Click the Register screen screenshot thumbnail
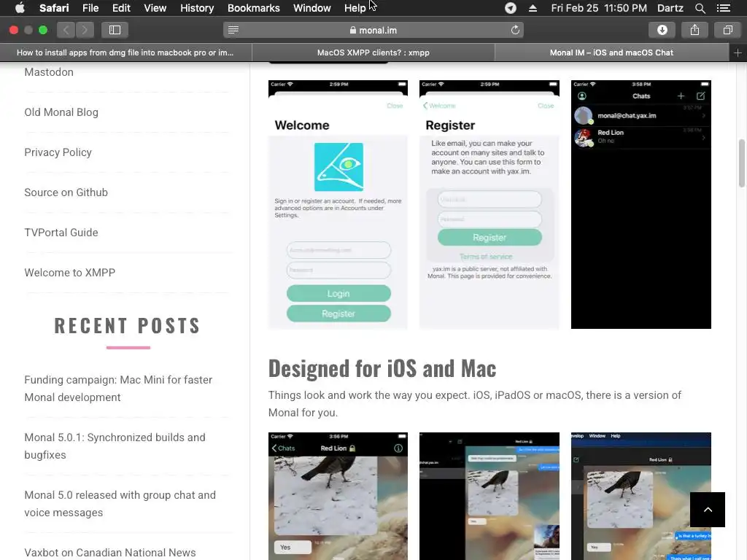The width and height of the screenshot is (747, 560). click(489, 204)
